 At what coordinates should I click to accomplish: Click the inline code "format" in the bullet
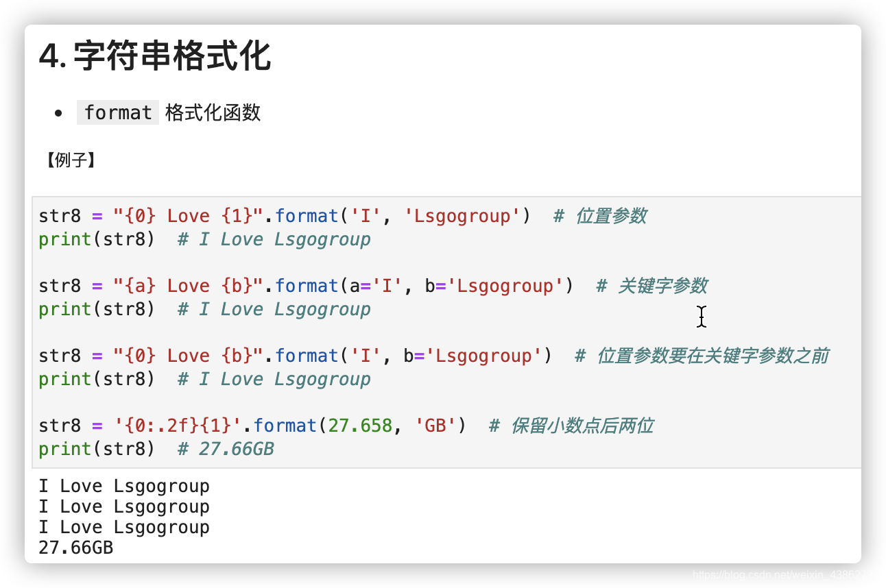click(x=118, y=112)
